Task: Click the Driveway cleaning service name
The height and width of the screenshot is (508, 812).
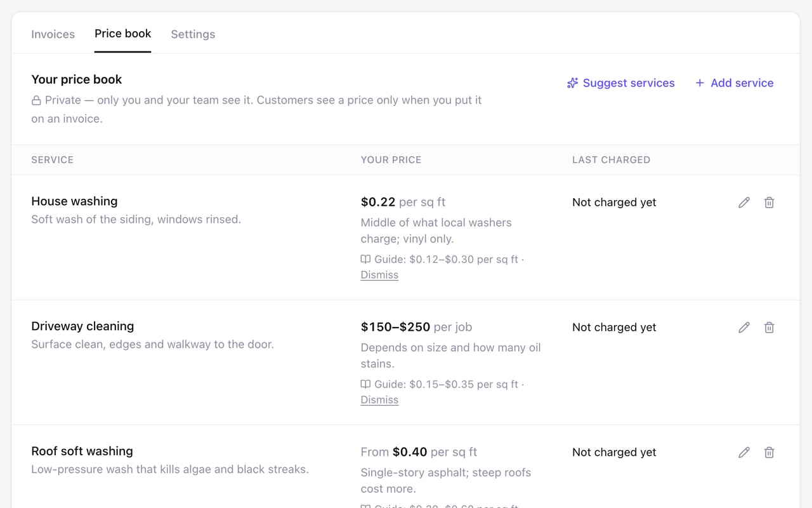Action: pos(82,326)
